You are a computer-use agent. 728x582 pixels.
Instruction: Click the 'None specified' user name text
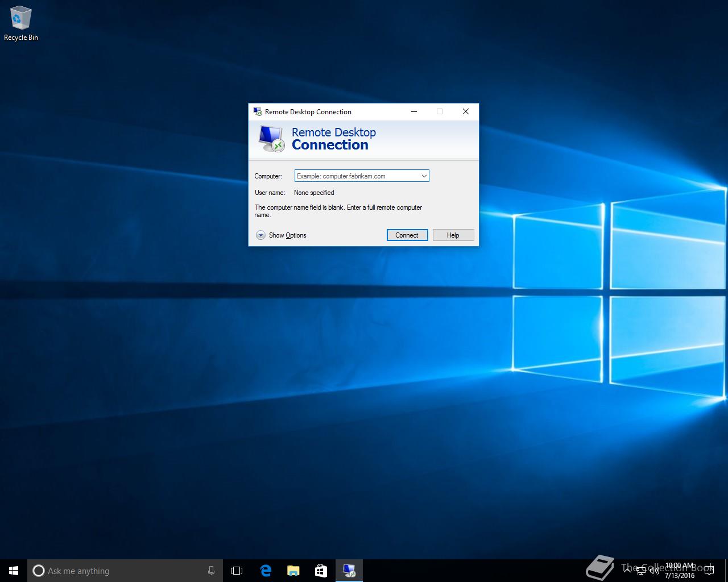click(x=314, y=193)
